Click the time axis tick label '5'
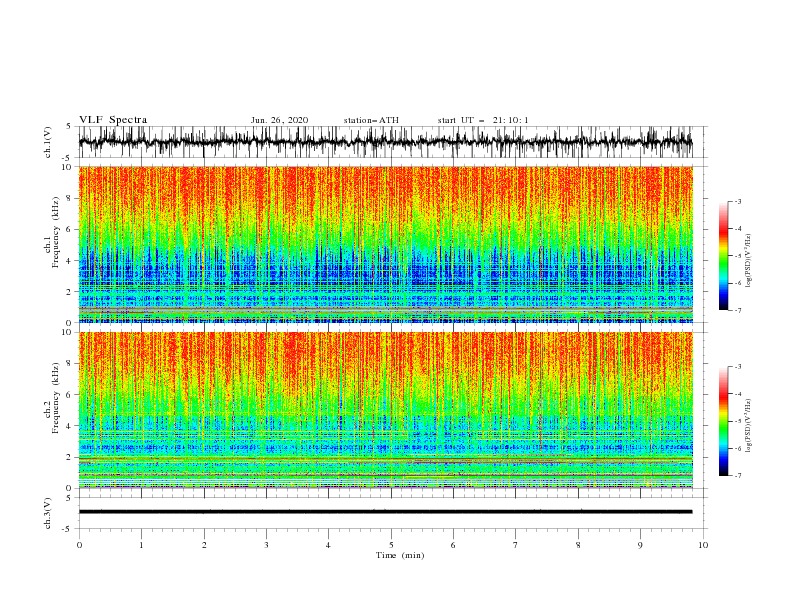This screenshot has width=792, height=612. 391,545
